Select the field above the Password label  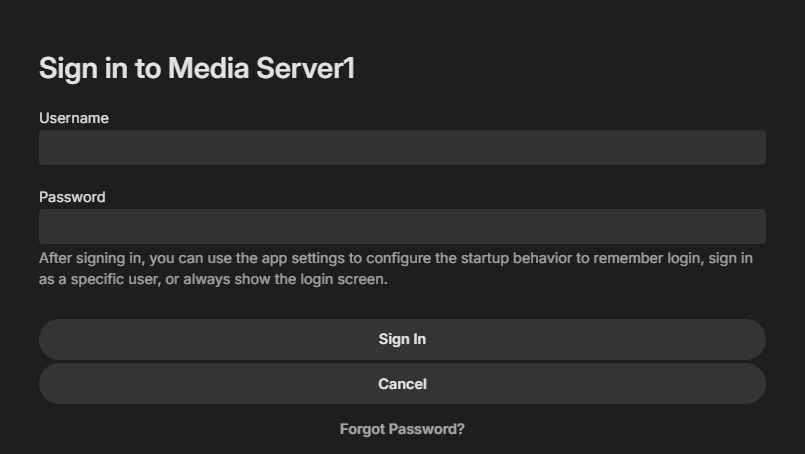click(402, 147)
